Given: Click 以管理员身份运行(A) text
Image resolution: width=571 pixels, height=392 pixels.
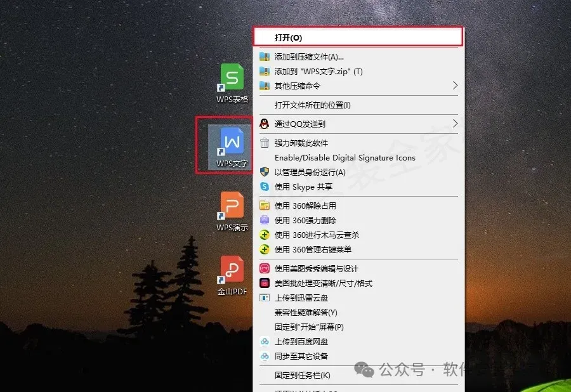Looking at the screenshot, I should 310,172.
